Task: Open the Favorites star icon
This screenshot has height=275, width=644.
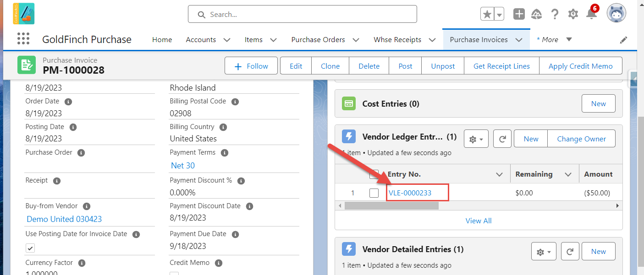Action: point(487,14)
